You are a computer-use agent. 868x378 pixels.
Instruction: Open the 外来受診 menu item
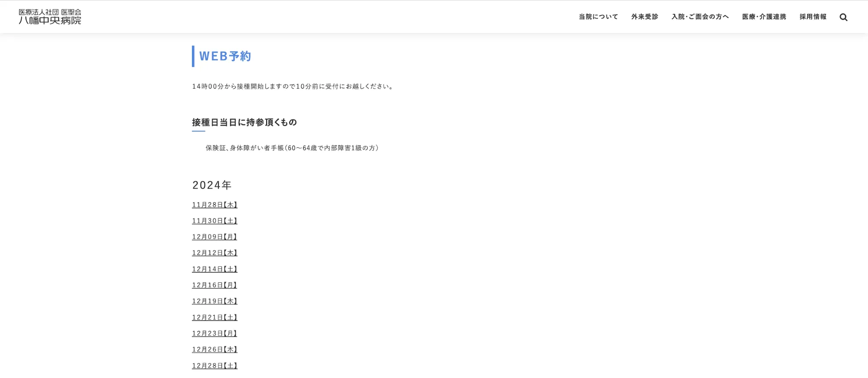(x=644, y=17)
